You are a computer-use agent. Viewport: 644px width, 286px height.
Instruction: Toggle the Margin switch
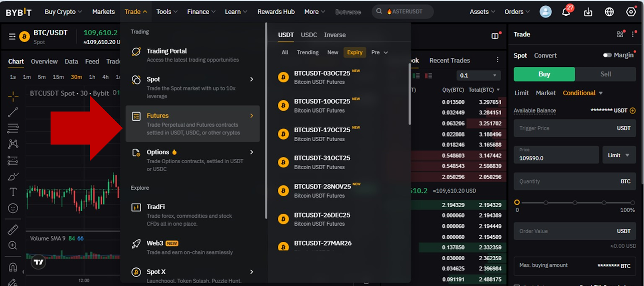pyautogui.click(x=607, y=55)
